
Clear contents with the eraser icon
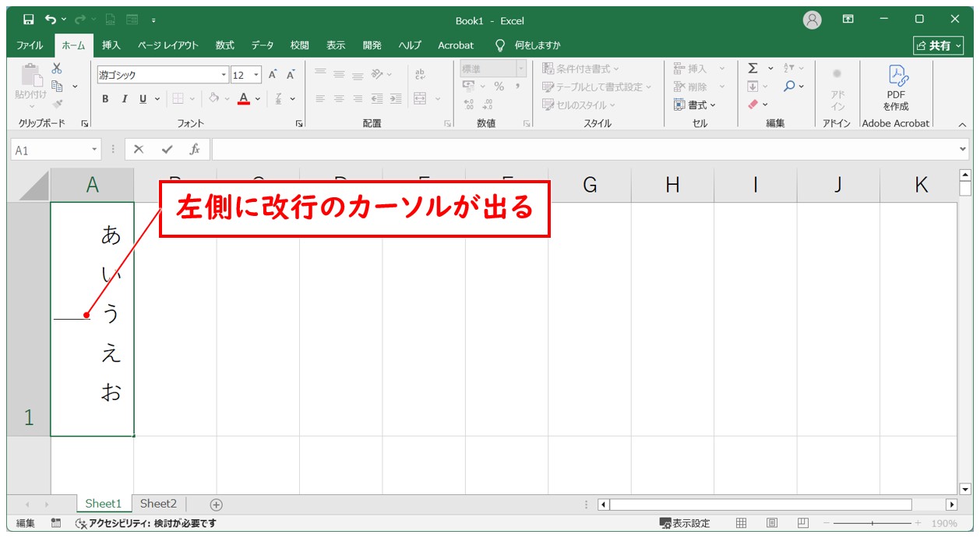753,104
